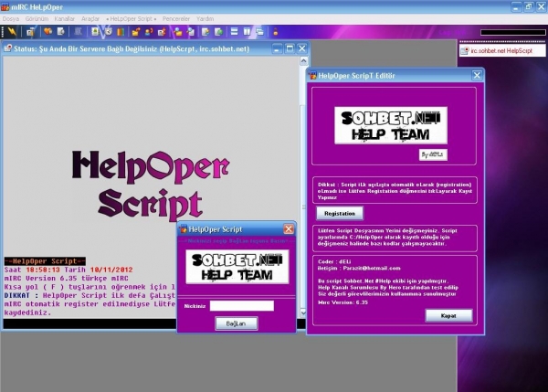Click the '--HelpOper Script--' header line
This screenshot has width=548, height=392.
coord(45,261)
